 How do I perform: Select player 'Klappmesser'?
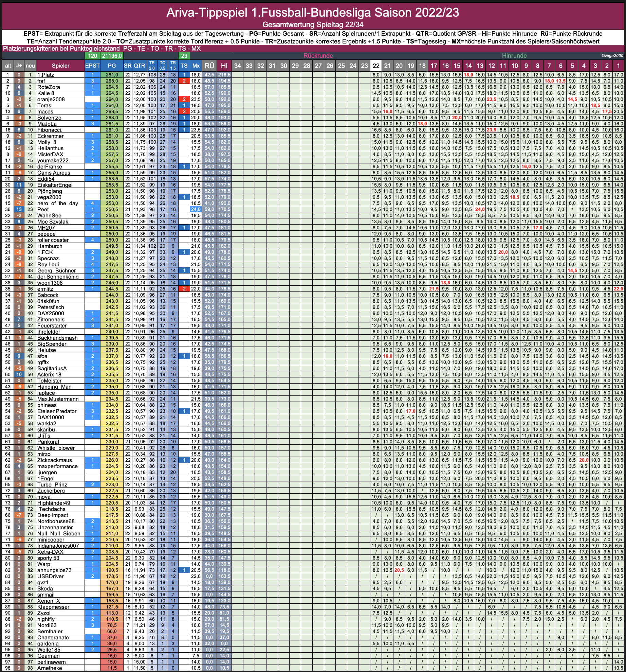point(53,607)
